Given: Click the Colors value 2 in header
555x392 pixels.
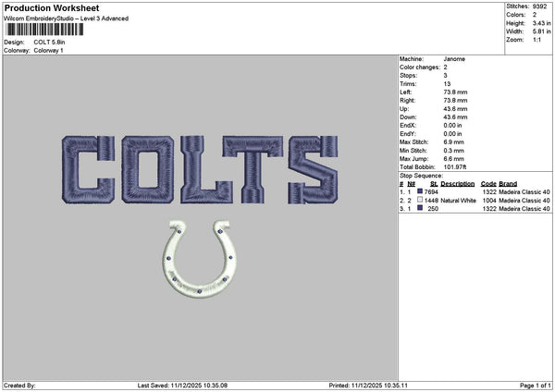Looking at the screenshot, I should [535, 15].
